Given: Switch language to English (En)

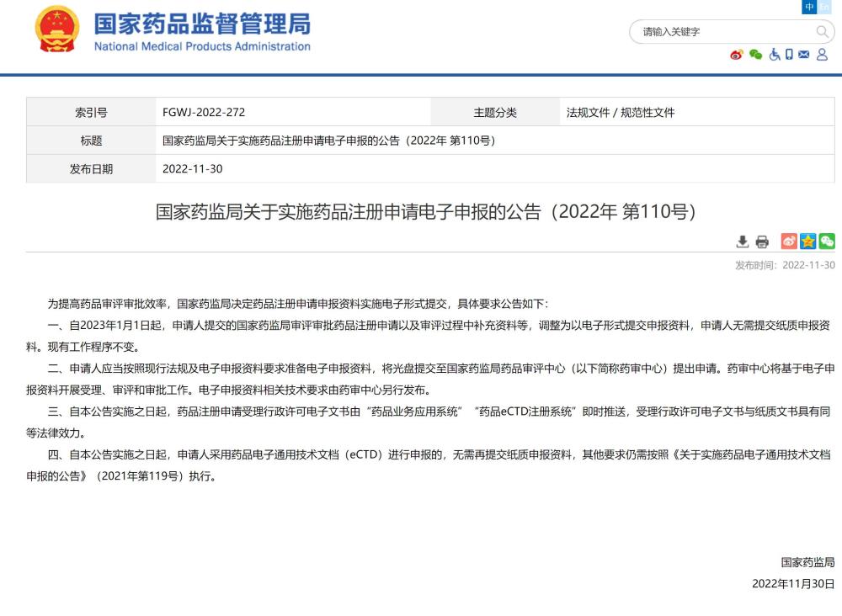Looking at the screenshot, I should click(823, 7).
